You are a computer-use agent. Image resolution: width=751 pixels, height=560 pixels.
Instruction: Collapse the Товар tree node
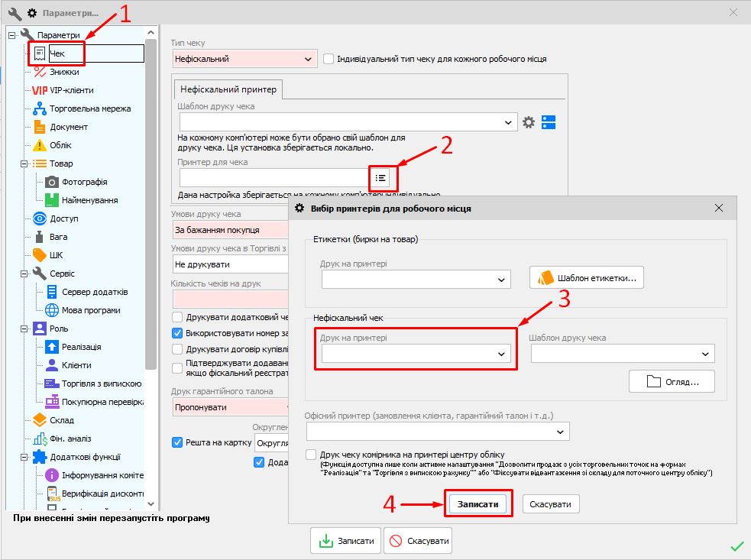[x=24, y=163]
